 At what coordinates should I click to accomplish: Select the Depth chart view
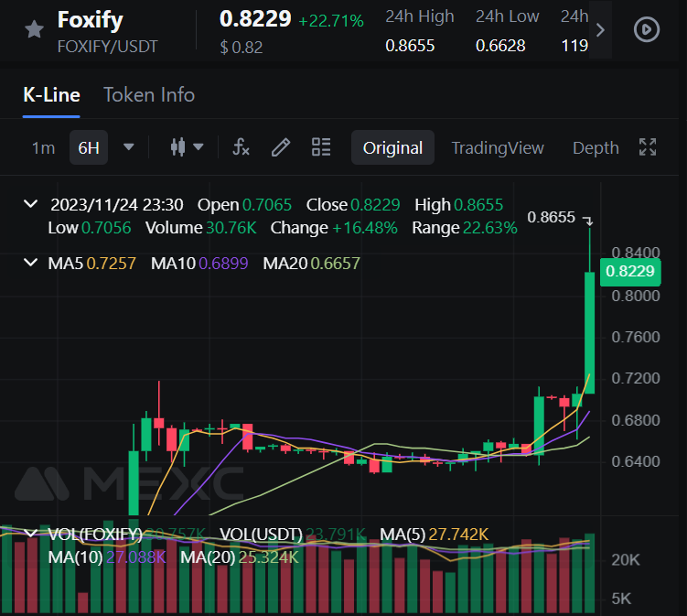596,147
